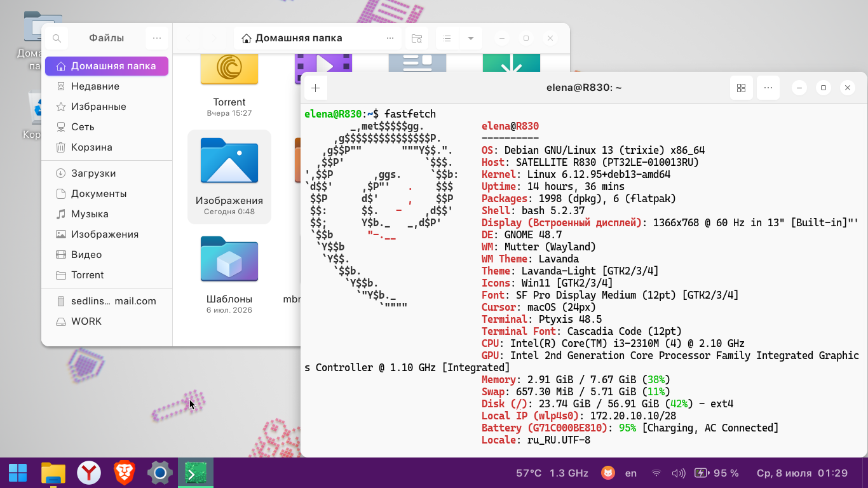Open the WORK drive in the sidebar
This screenshot has height=488, width=868.
click(x=107, y=322)
